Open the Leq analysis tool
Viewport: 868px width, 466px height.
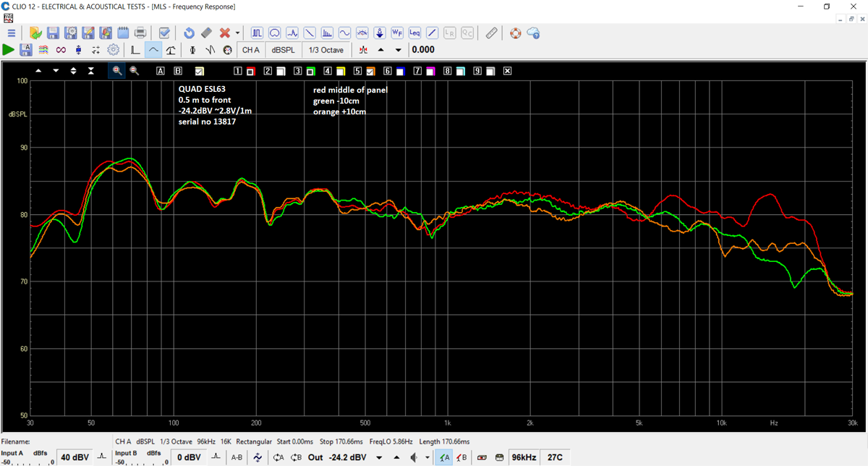coord(414,33)
